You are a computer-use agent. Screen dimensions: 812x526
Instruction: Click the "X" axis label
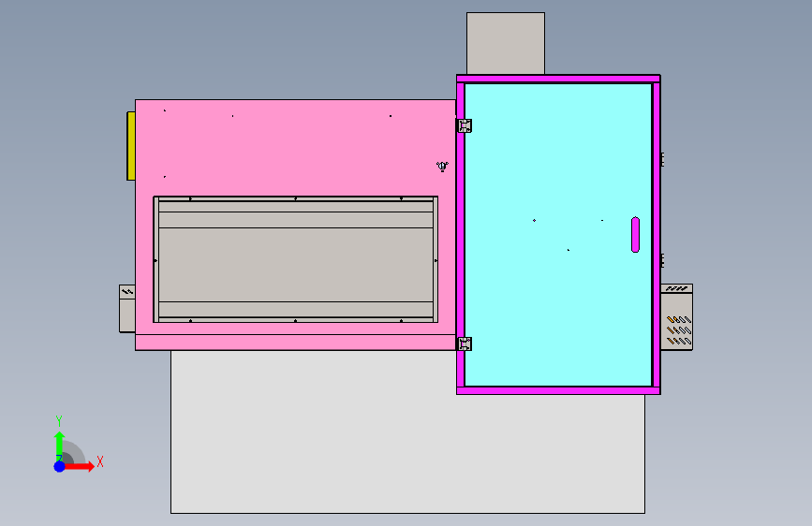tap(100, 461)
